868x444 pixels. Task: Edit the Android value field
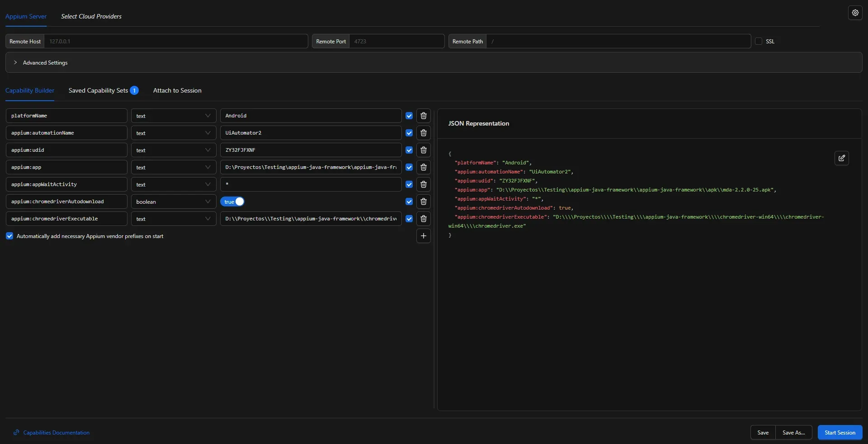(311, 116)
